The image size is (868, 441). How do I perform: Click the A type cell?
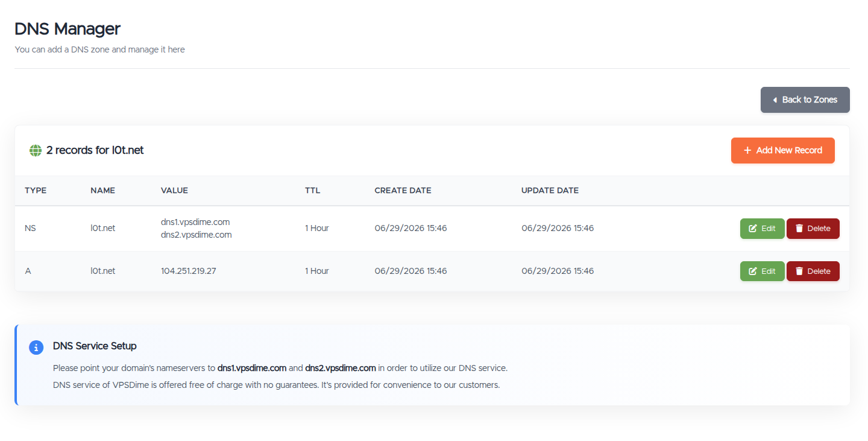(28, 271)
